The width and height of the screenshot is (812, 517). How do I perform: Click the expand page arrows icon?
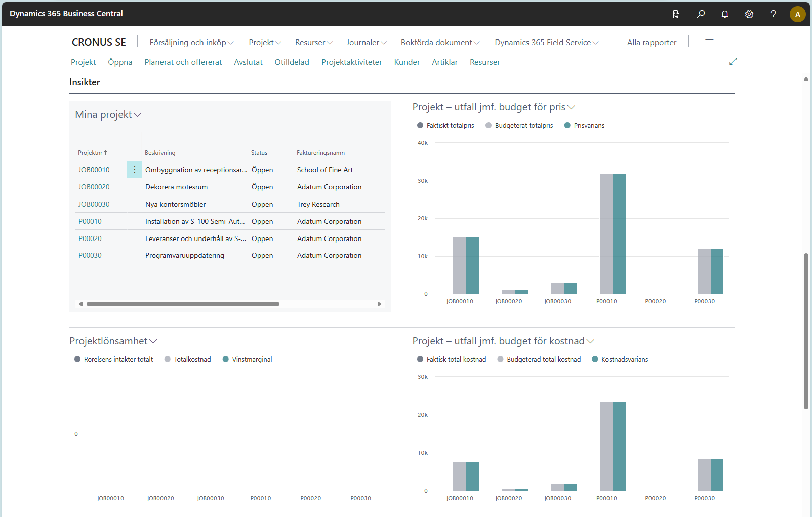[x=733, y=61]
